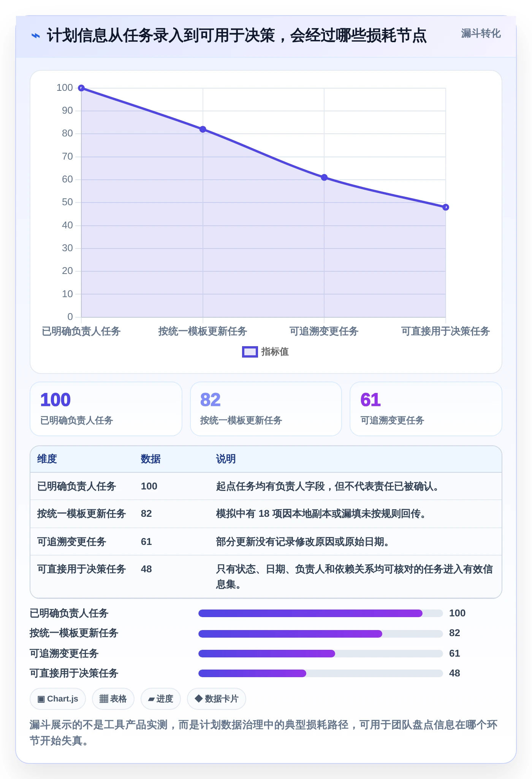
Task: Select the chart data point at 100
Action: pos(81,88)
